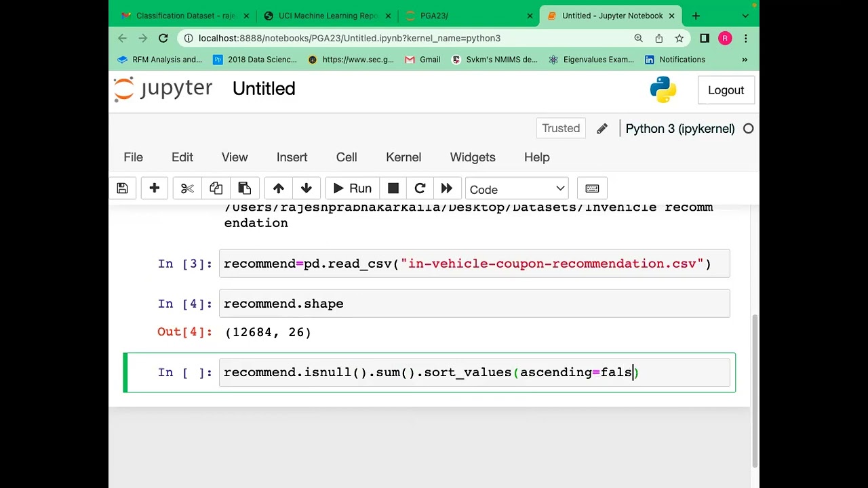Click the pencil edit mode icon

pos(602,129)
